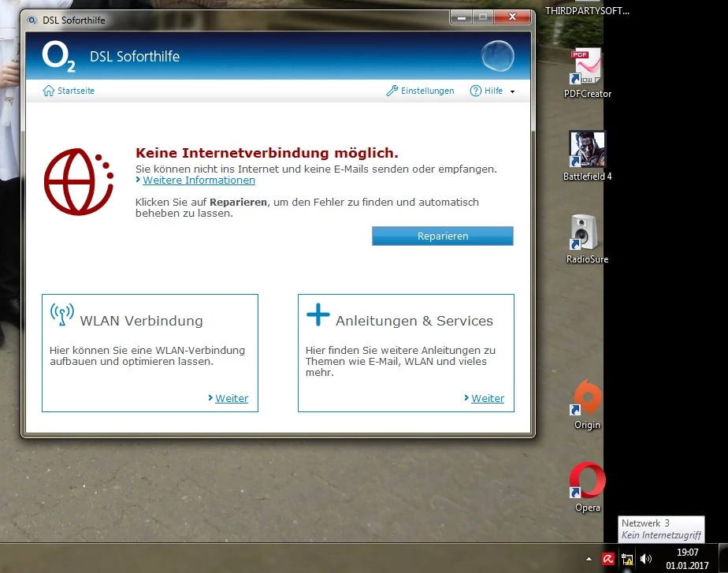
Task: Click the volume speaker tray icon
Action: [x=646, y=559]
